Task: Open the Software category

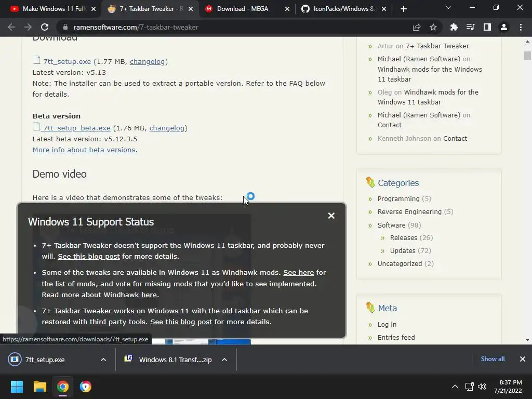Action: click(392, 225)
